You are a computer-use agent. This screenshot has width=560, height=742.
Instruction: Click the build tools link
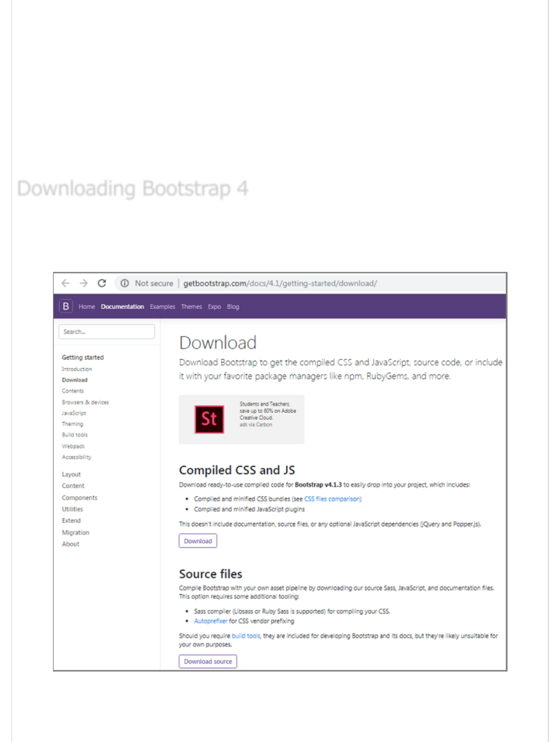tap(246, 636)
